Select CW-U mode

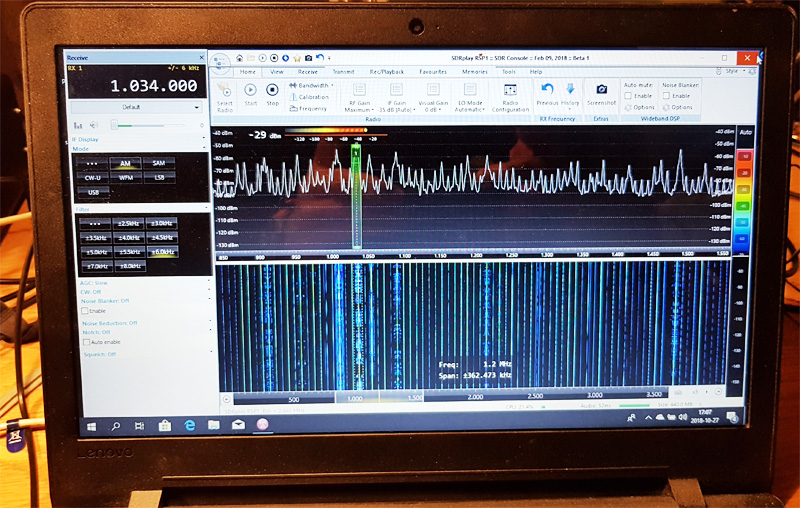92,177
